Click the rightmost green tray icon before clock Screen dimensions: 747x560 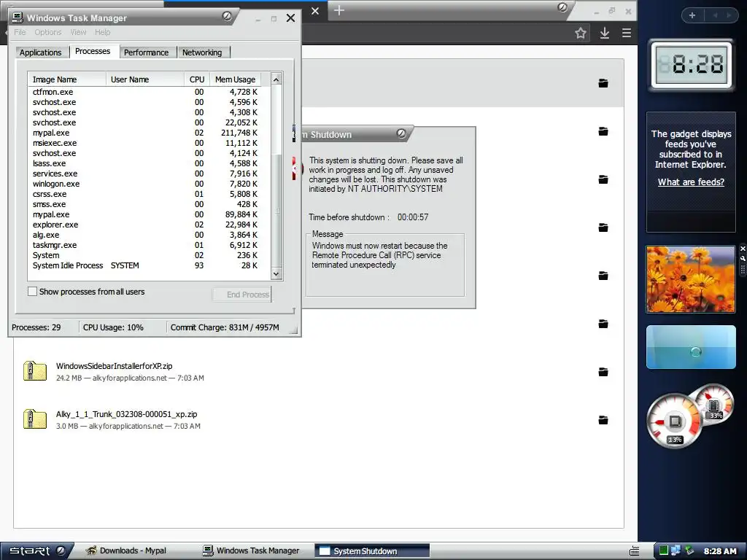coord(689,551)
